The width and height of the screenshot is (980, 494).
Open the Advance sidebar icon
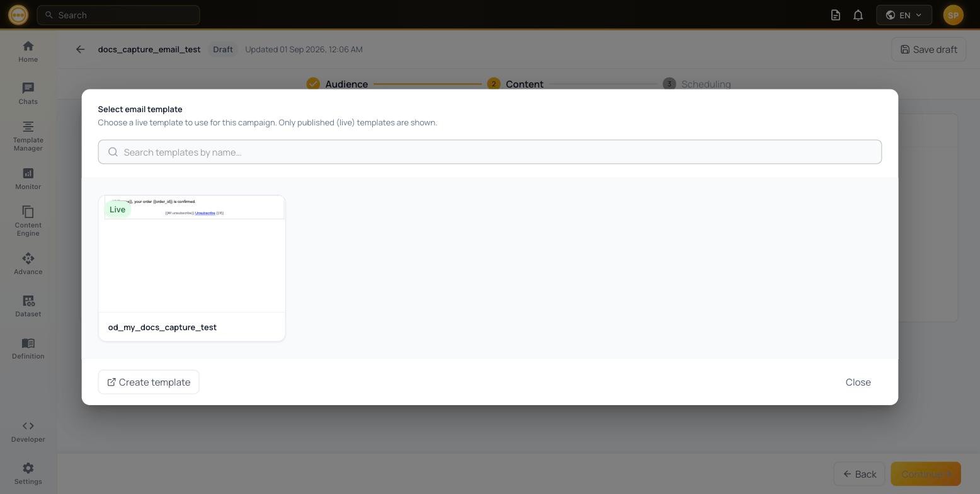click(x=28, y=264)
